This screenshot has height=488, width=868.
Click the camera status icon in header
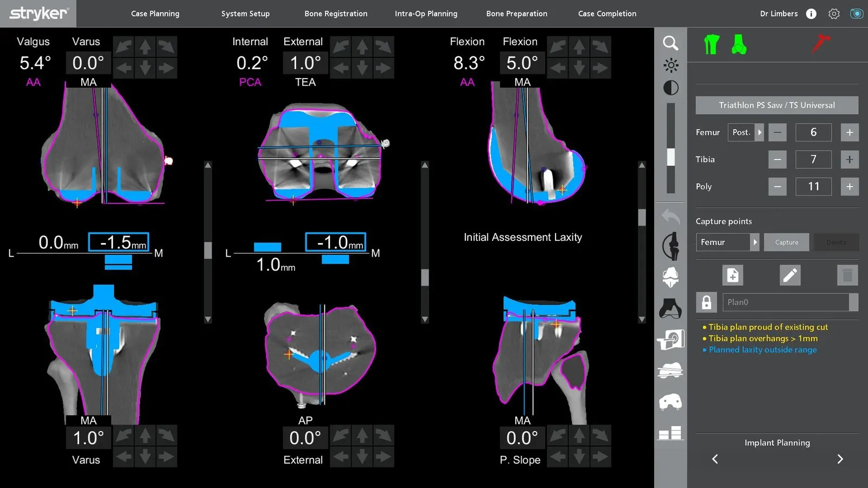tap(857, 14)
